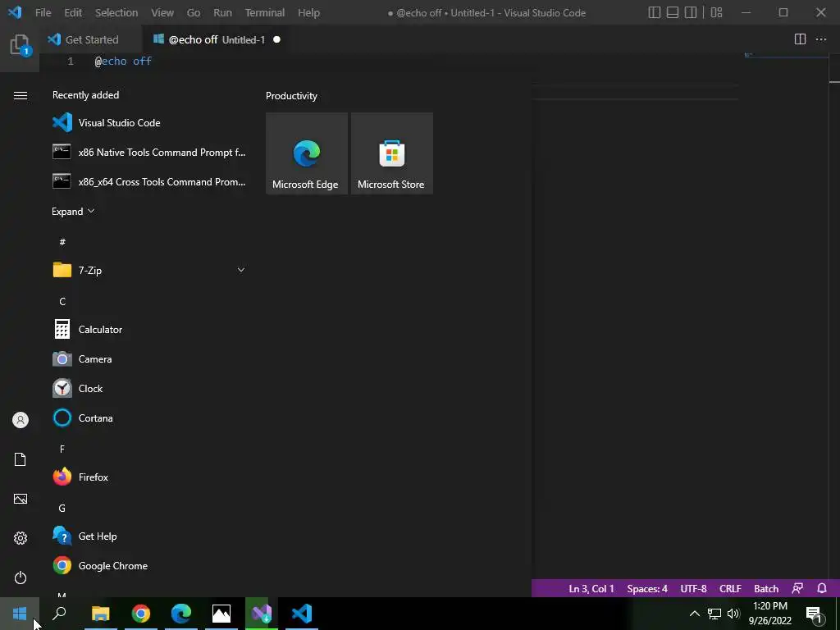Toggle panel layout icon in title bar
This screenshot has height=630, width=840.
pyautogui.click(x=673, y=12)
